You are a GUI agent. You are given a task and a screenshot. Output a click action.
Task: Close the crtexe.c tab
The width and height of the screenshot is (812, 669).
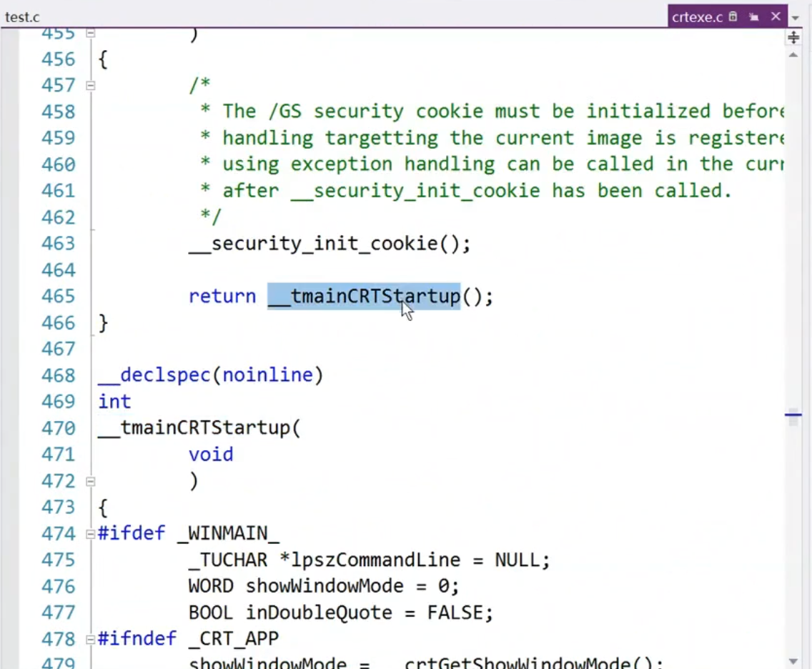point(776,16)
